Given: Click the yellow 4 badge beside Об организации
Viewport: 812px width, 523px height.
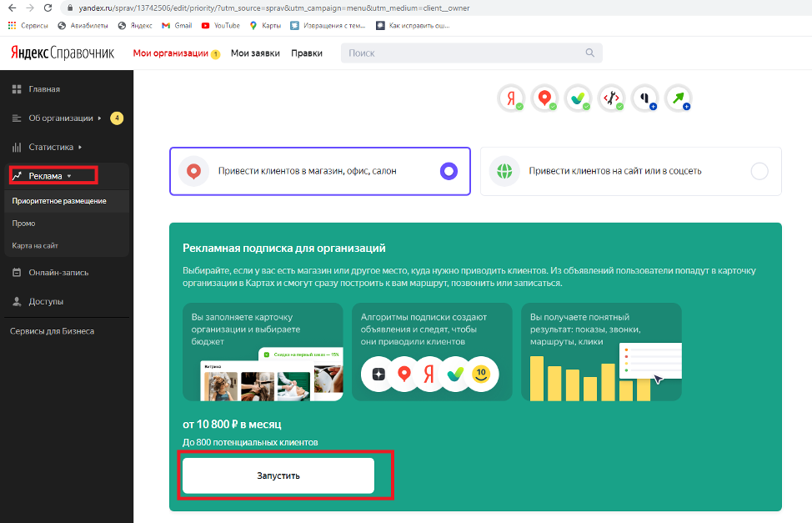Looking at the screenshot, I should click(117, 118).
